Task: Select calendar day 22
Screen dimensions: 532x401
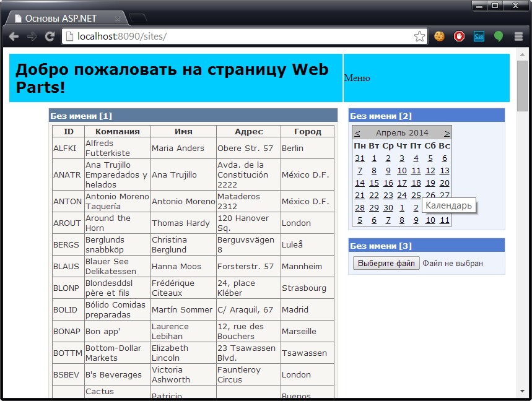Action: pos(374,196)
